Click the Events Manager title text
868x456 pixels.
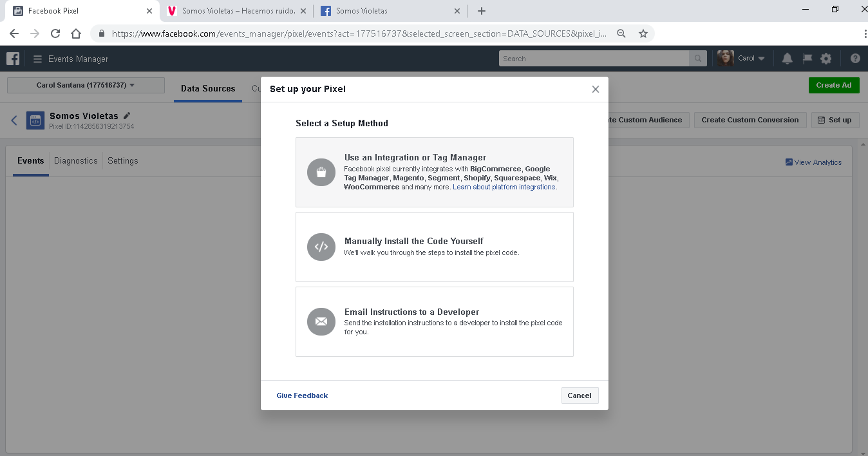point(79,59)
